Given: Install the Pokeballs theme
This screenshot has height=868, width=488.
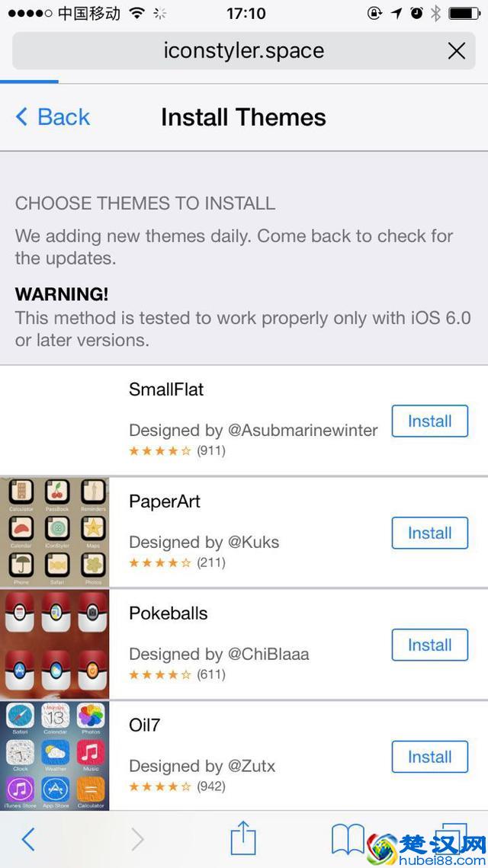Looking at the screenshot, I should tap(430, 645).
